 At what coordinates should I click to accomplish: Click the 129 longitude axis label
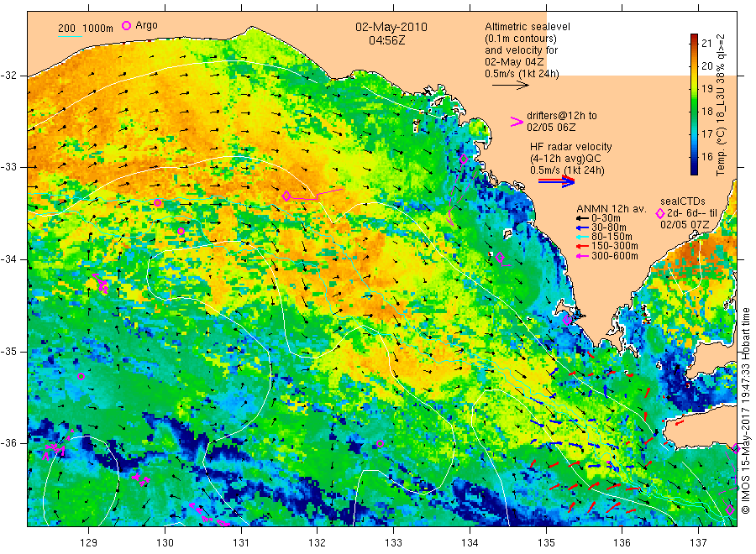(x=89, y=543)
